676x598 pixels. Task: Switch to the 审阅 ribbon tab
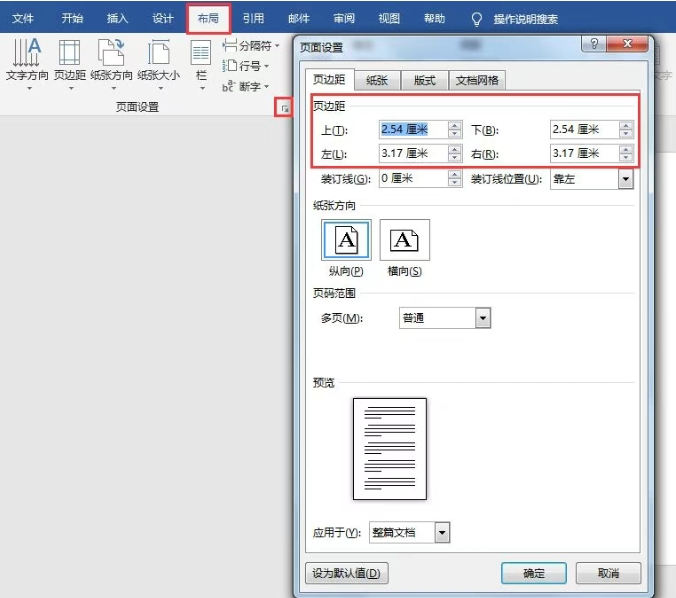(344, 19)
